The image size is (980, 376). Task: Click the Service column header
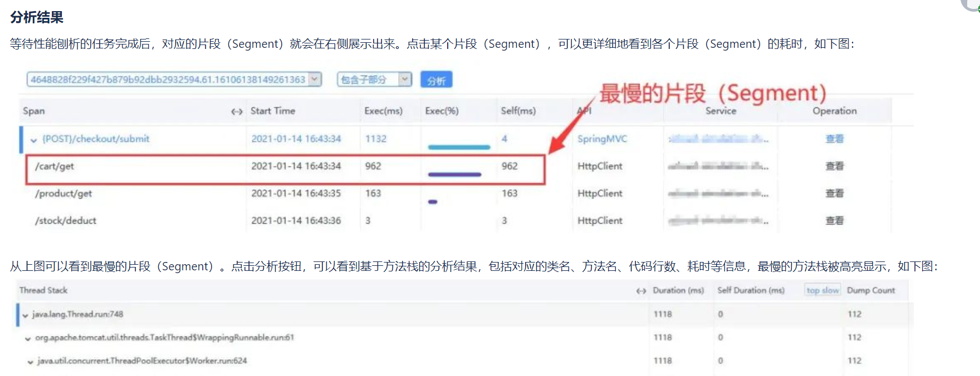point(721,111)
